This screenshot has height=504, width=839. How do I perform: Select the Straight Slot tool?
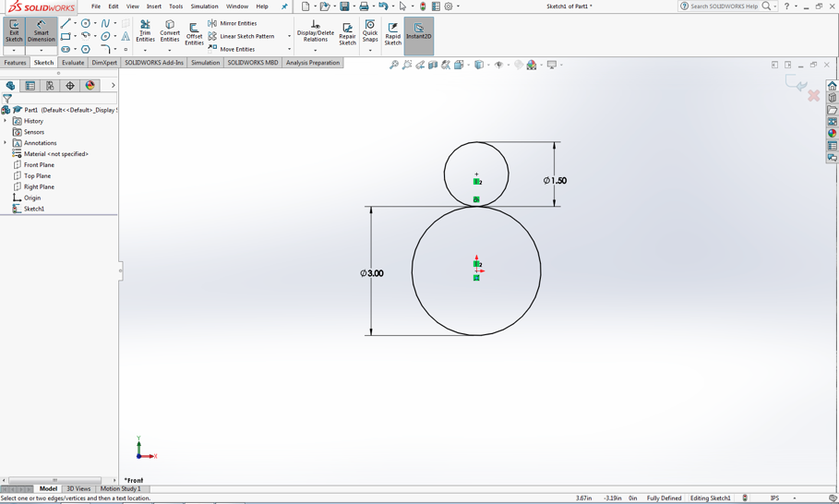[66, 49]
